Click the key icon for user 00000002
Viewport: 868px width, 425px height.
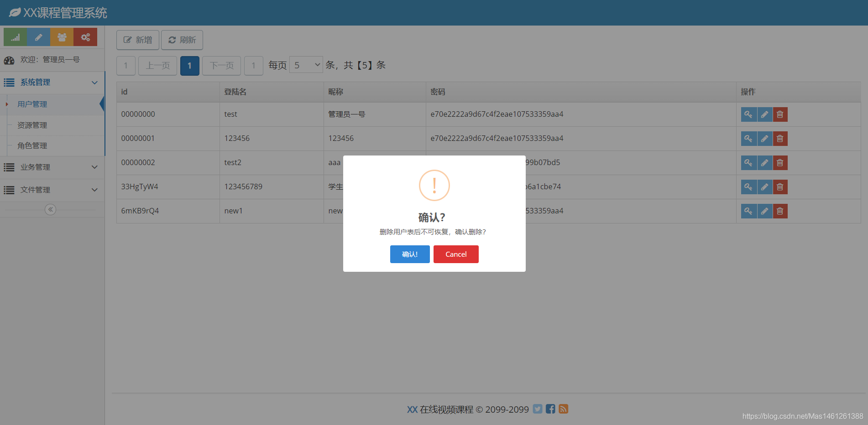(x=748, y=163)
